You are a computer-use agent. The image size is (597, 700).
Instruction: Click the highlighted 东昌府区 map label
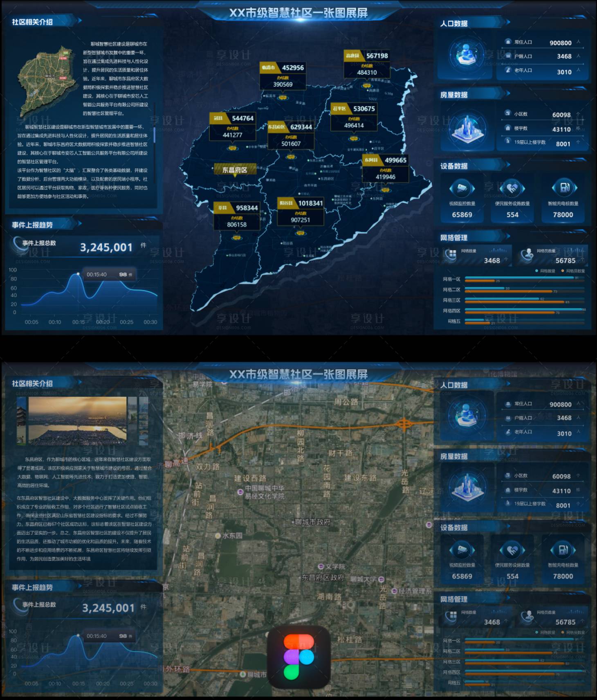235,169
